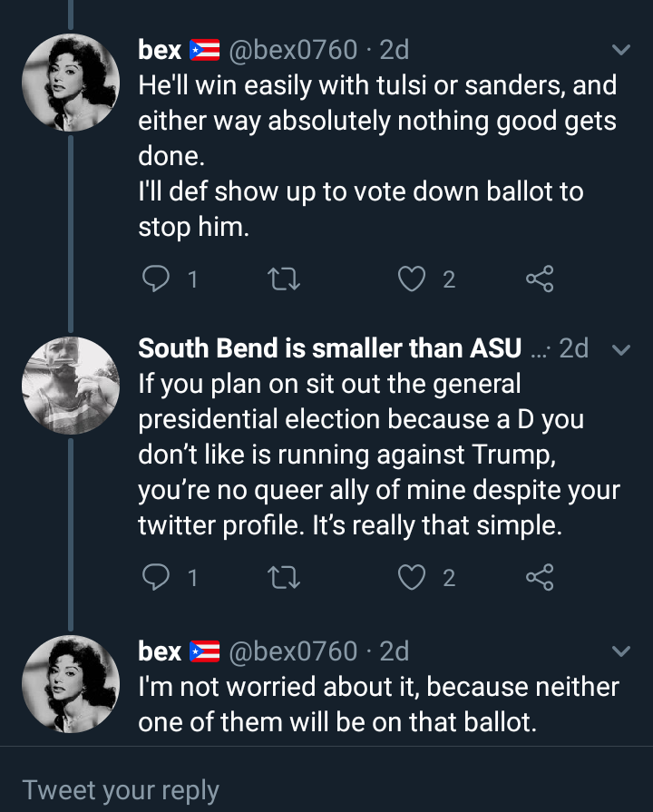The image size is (653, 812).
Task: Reply to bex's first tweet
Action: (156, 279)
